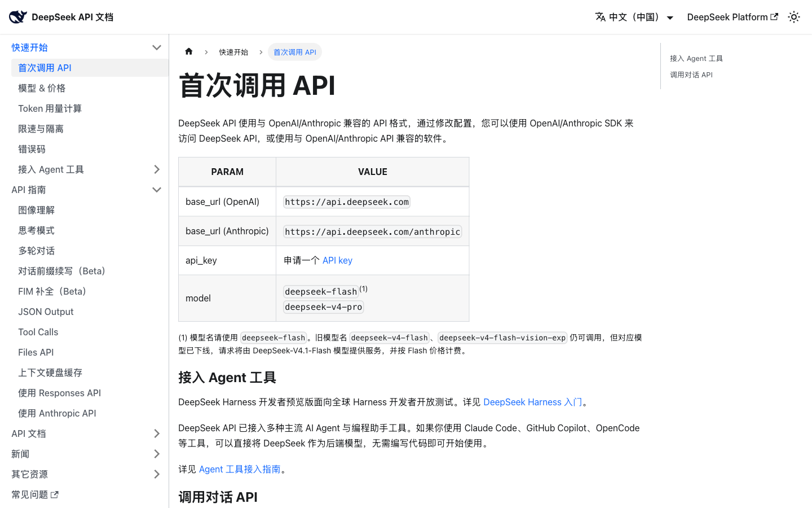Click the DeepSeek whale logo
Image resolution: width=812 pixels, height=508 pixels.
pos(17,17)
